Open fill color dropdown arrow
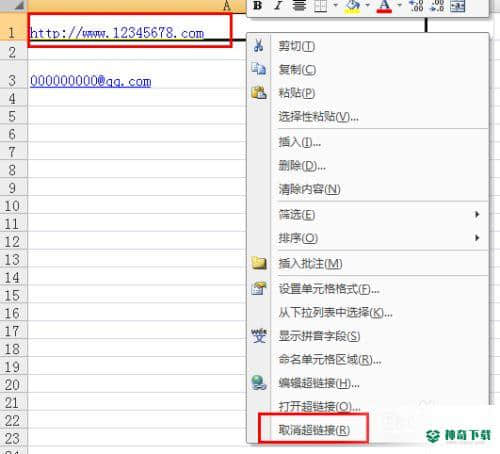 point(367,5)
